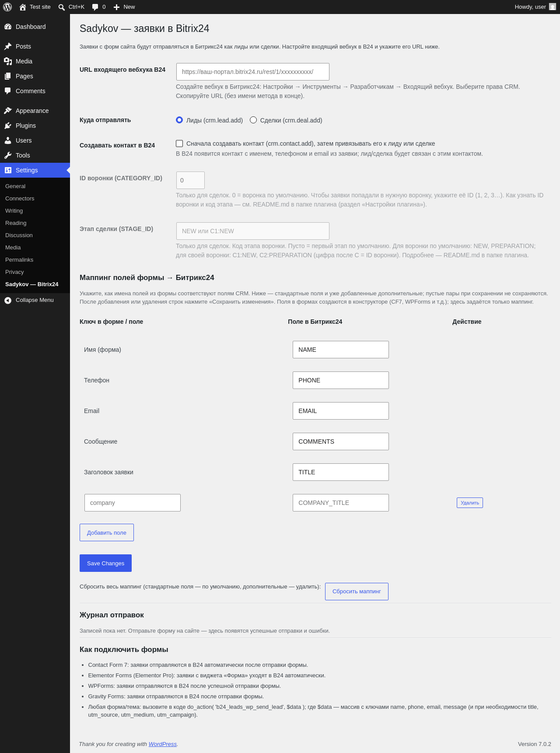Screen dimensions: 560x753
Task: Click the Журнал отправок heading
Action: pos(112,615)
